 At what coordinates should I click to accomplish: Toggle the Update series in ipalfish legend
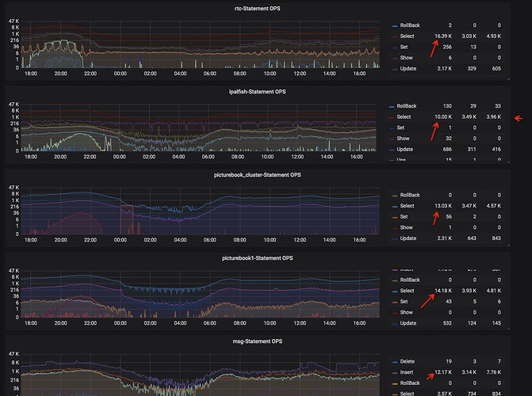(405, 149)
